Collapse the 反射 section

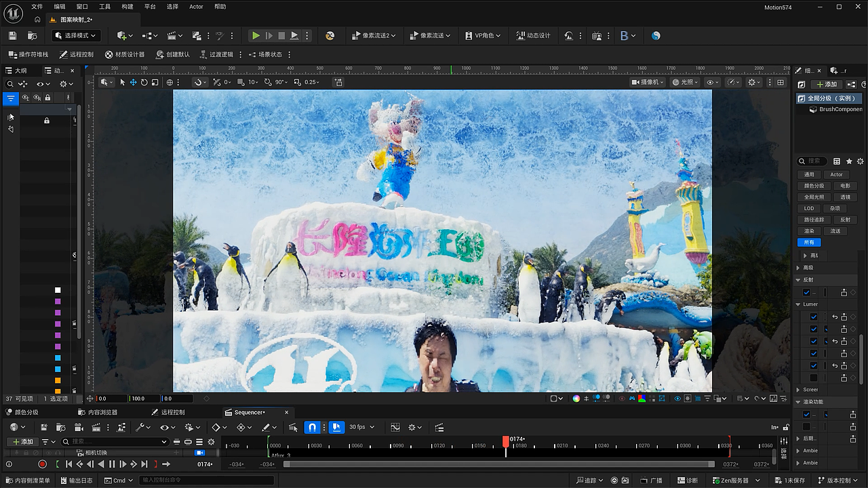click(798, 279)
